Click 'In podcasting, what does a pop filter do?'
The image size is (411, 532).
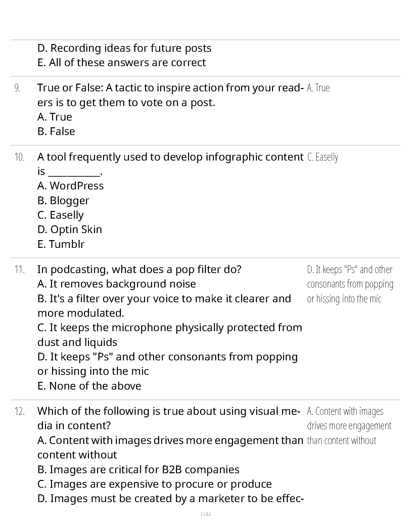pyautogui.click(x=139, y=269)
